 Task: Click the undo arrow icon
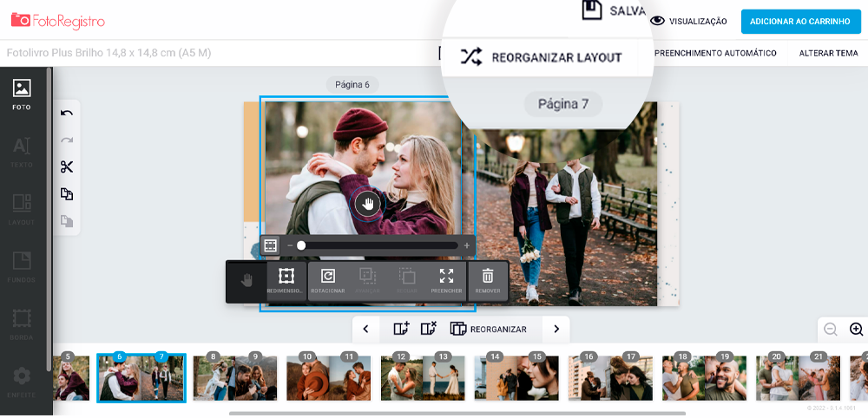tap(67, 114)
